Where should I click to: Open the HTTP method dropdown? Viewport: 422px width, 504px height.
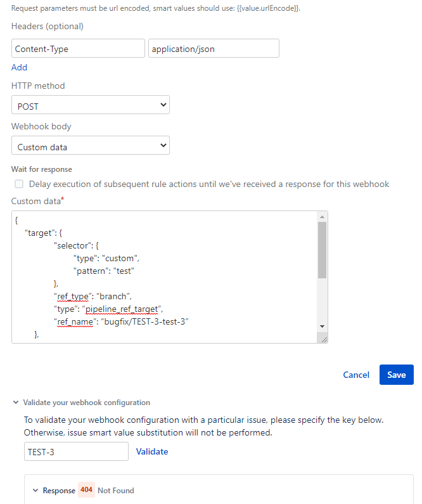click(x=91, y=105)
